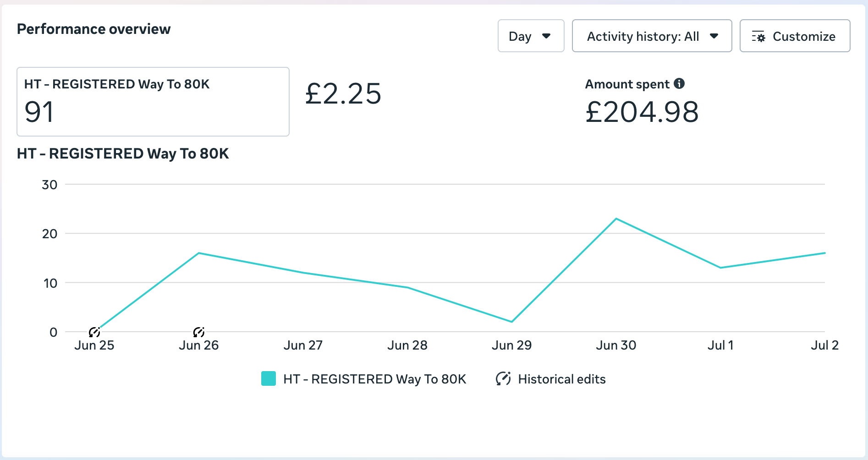Click the caret arrow beside Day
This screenshot has width=868, height=460.
(546, 36)
